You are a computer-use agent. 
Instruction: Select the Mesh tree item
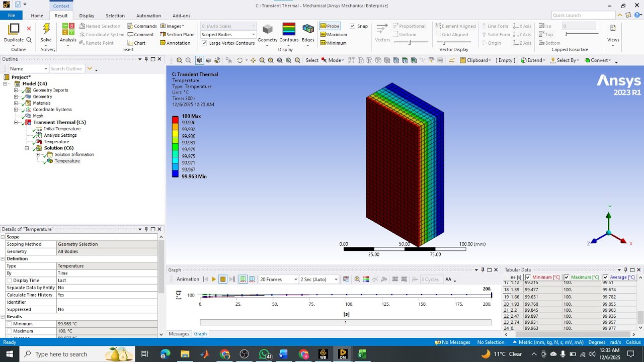coord(38,116)
